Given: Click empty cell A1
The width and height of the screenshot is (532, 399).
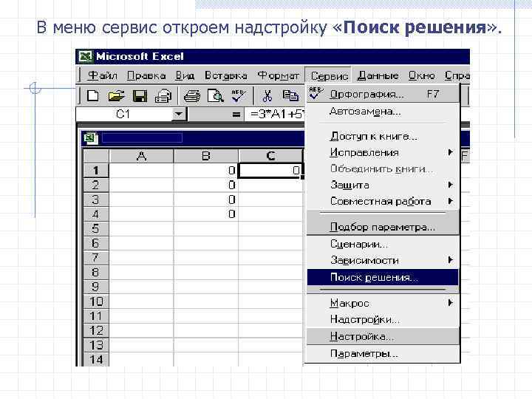Looking at the screenshot, I should click(141, 171).
